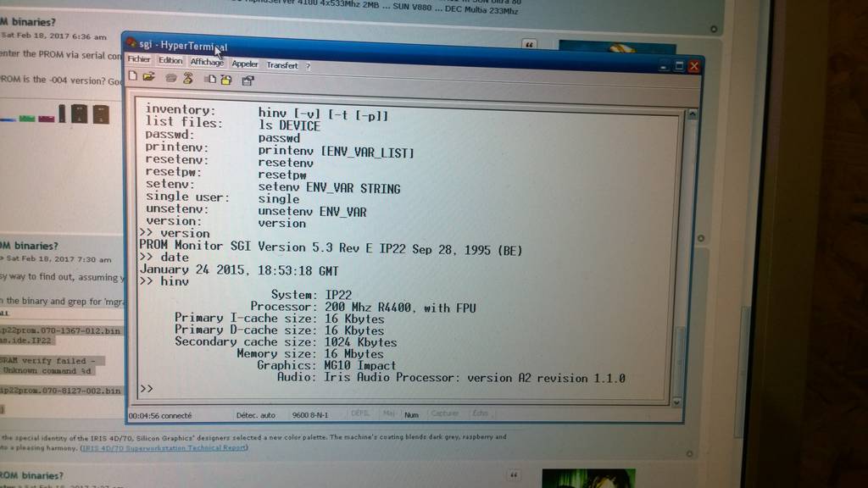
Task: Click the 'Primary D-cache size: 16 Kbytes' line
Action: click(280, 330)
